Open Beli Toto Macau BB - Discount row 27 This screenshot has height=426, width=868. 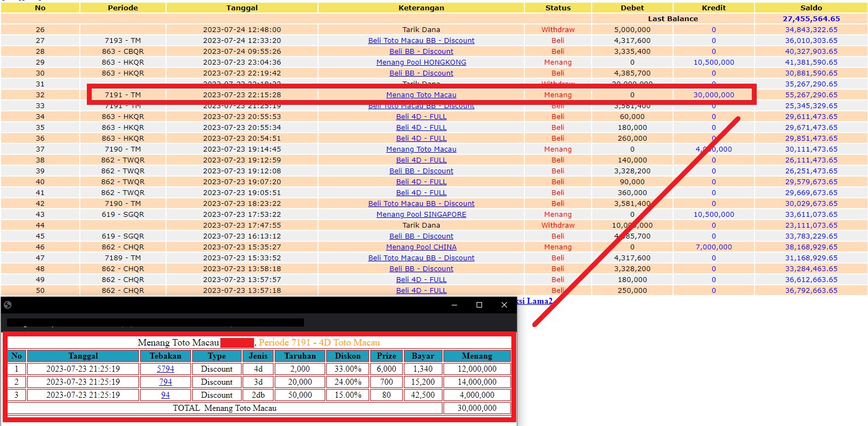pos(421,41)
